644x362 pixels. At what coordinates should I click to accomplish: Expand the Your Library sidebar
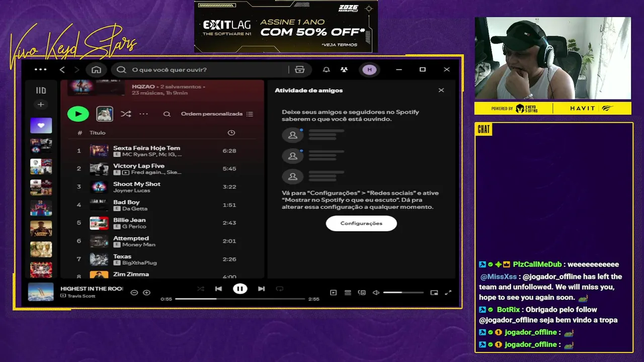click(41, 90)
